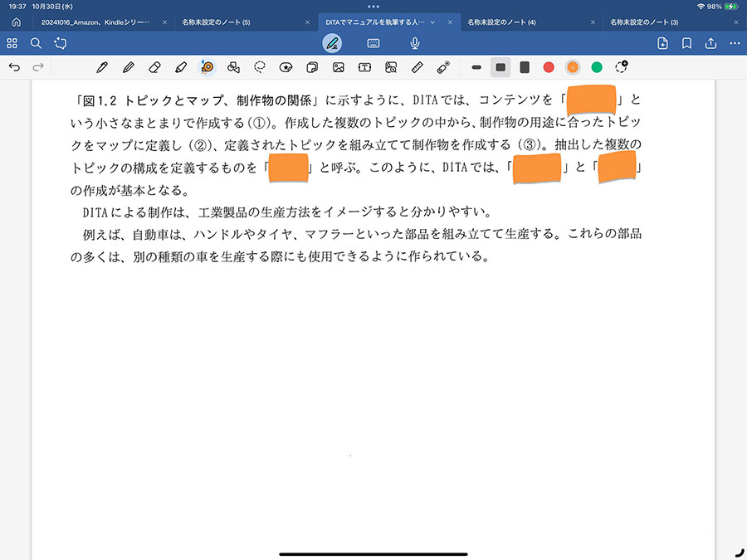Select the Ruler tool
747x560 pixels.
pos(417,67)
